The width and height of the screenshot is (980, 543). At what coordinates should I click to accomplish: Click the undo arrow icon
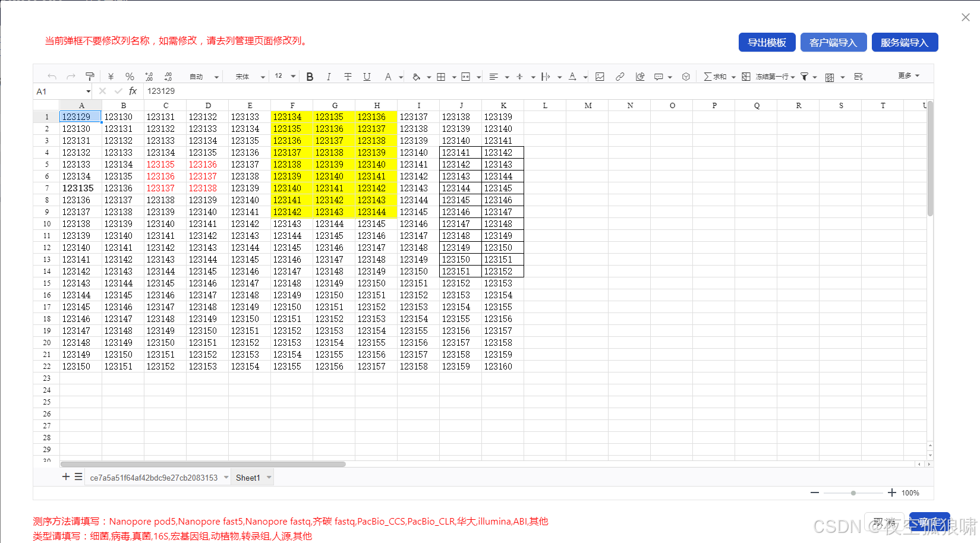[x=52, y=77]
